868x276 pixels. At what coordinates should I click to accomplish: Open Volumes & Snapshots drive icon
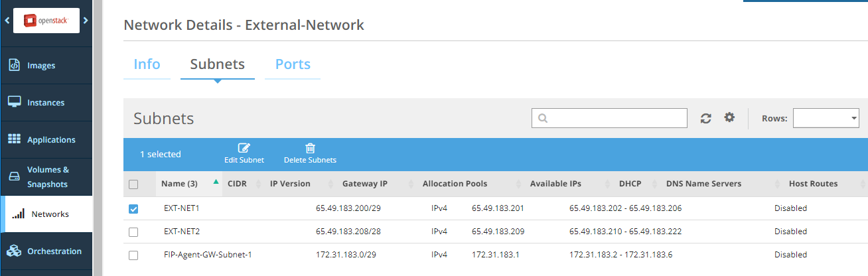pos(14,177)
